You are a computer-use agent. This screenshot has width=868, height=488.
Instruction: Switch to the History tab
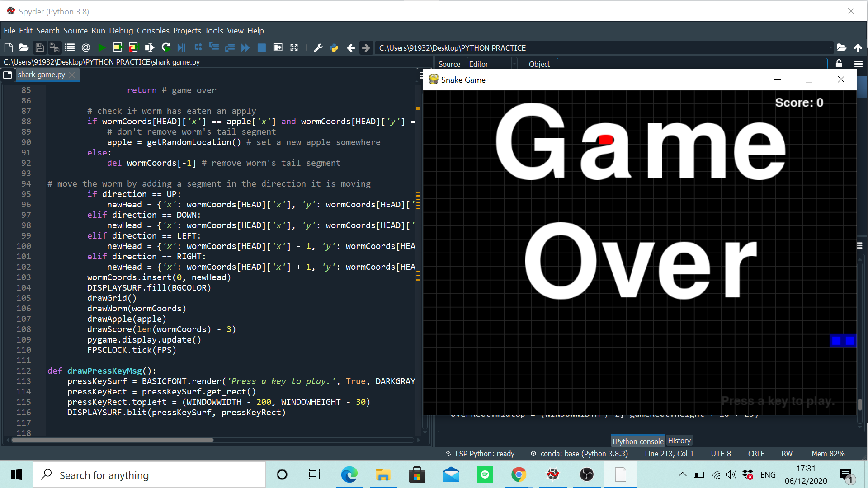point(679,441)
